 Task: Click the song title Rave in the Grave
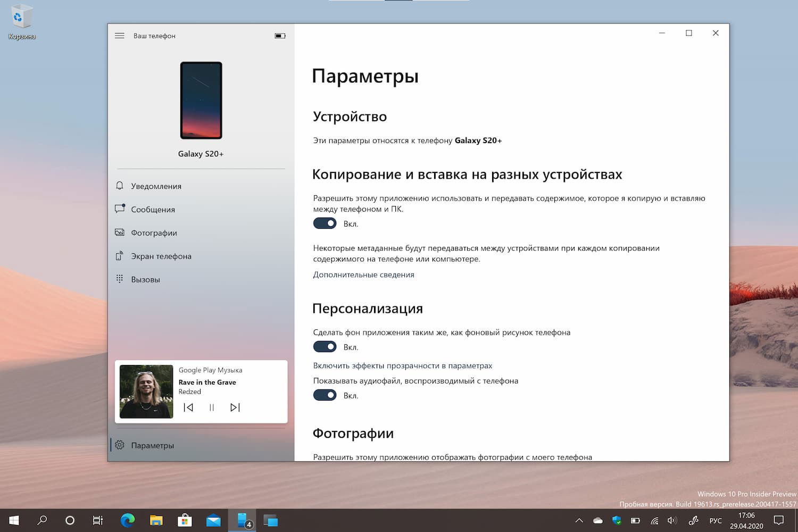click(207, 382)
